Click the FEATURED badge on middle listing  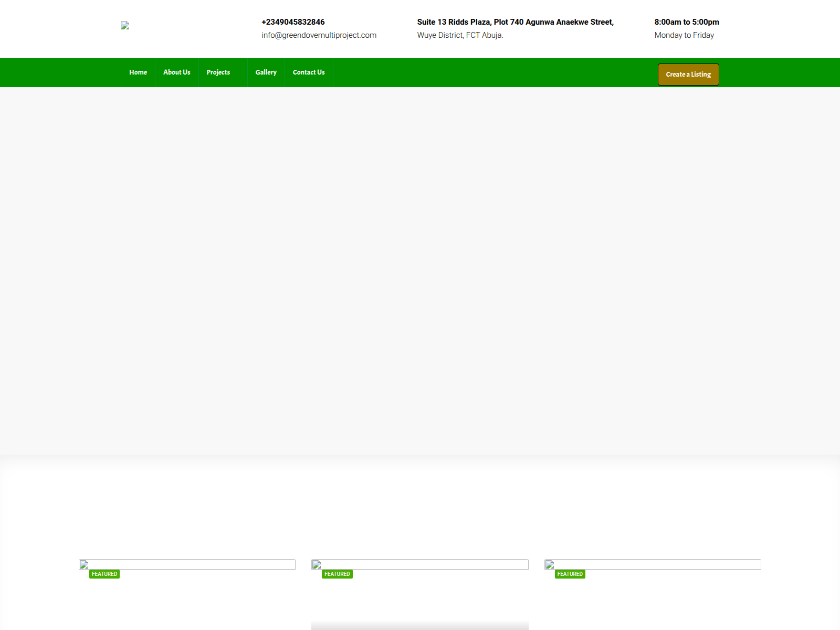337,574
